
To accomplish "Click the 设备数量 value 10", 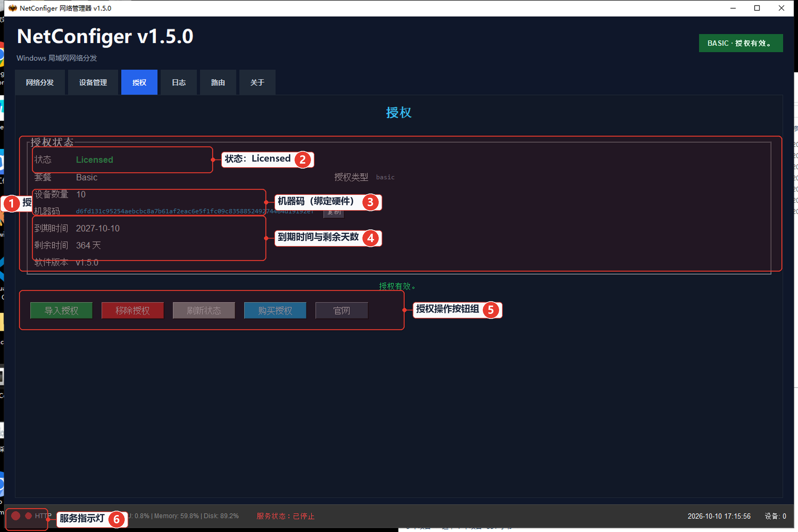I will (81, 194).
